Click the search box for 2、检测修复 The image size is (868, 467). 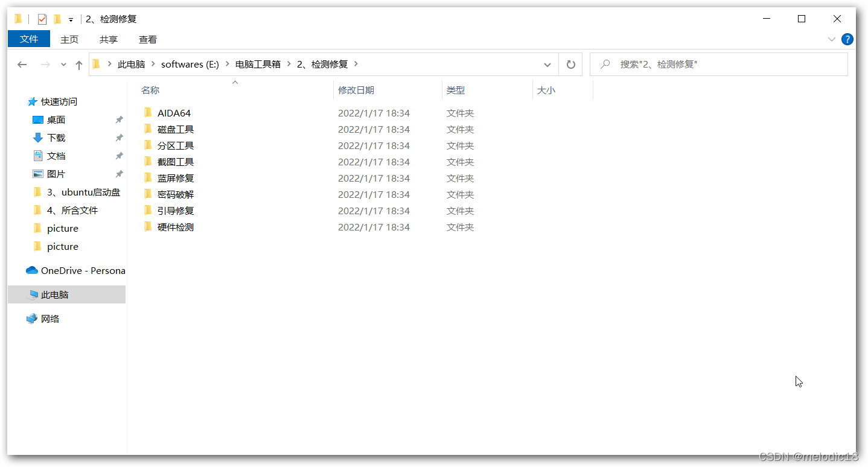(x=718, y=65)
